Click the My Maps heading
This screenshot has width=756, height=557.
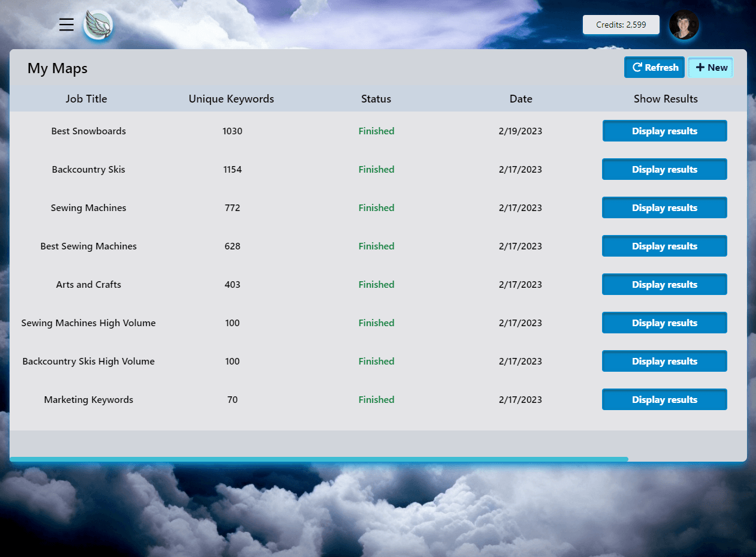point(58,68)
